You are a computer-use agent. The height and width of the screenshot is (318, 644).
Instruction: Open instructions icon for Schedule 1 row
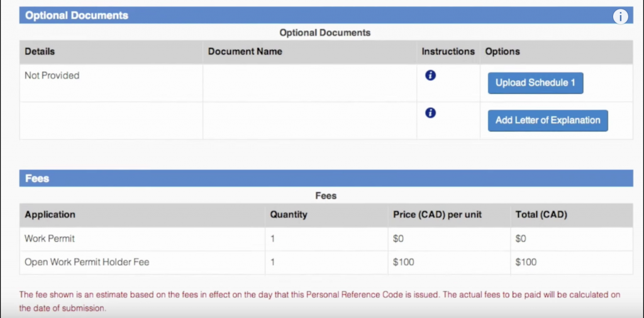point(430,76)
